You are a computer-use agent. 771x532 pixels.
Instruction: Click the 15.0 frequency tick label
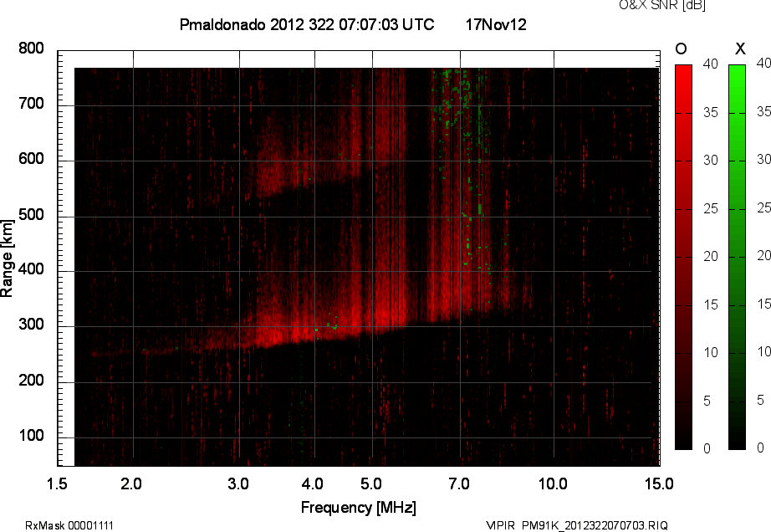(x=659, y=483)
